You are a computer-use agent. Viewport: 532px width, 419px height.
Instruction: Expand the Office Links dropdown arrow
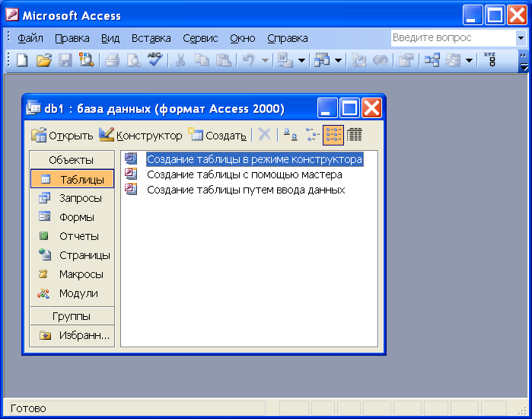pyautogui.click(x=301, y=61)
